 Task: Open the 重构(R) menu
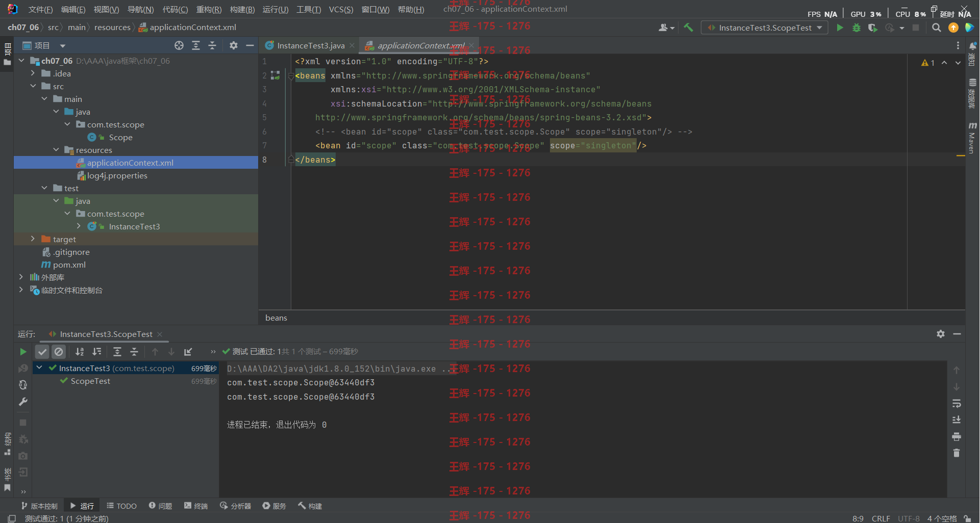pyautogui.click(x=209, y=9)
